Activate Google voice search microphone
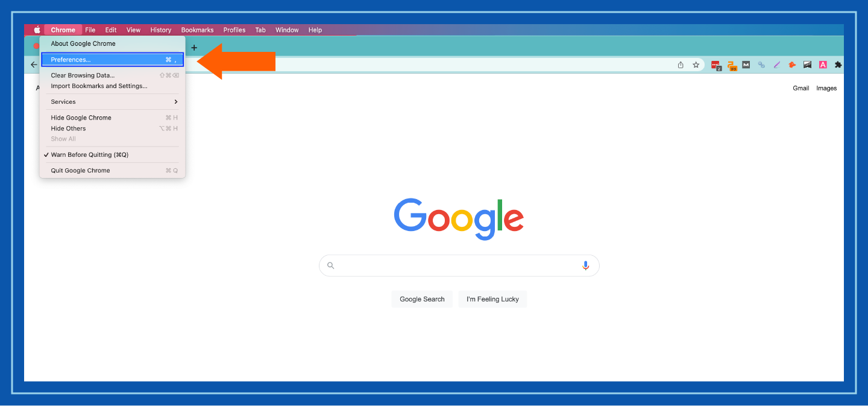This screenshot has height=406, width=868. (x=585, y=265)
